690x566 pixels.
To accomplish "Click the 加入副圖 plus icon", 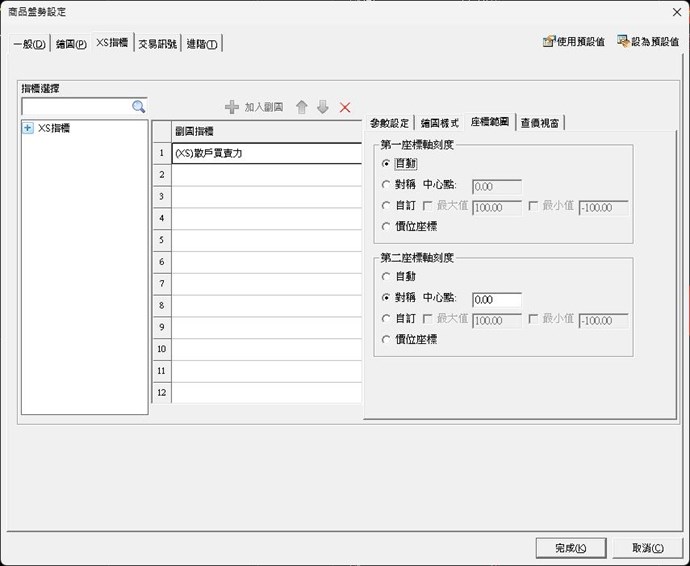I will 232,107.
